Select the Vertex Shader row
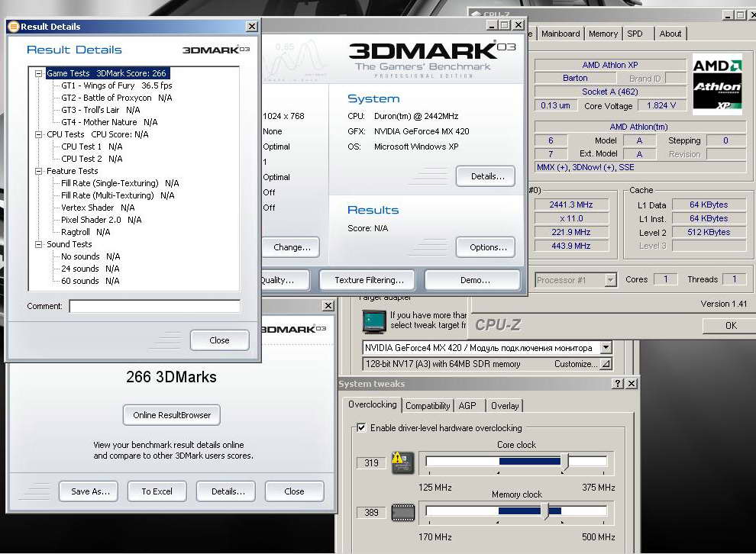 98,208
